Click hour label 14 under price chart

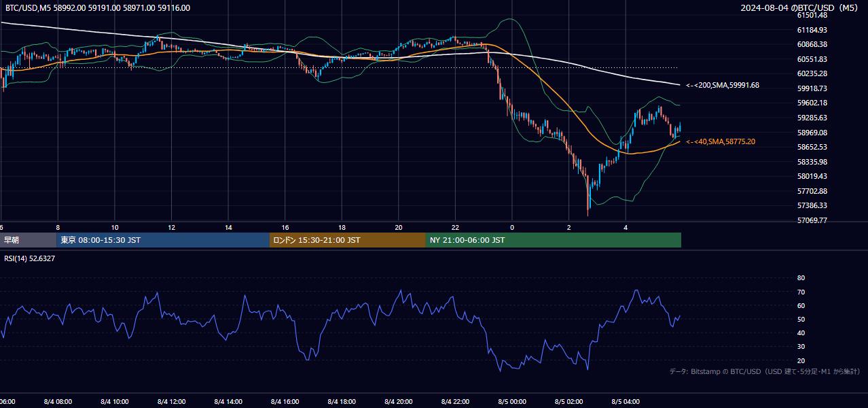(229, 227)
